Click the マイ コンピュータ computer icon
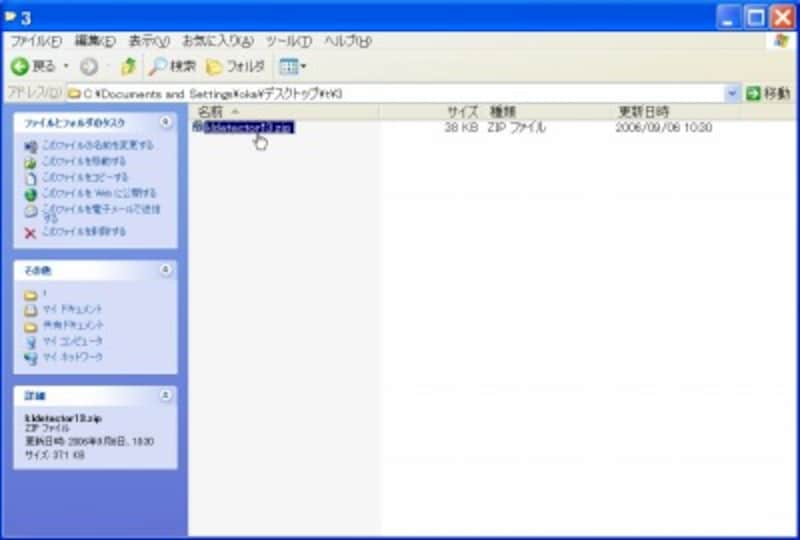Screen dimensions: 800x540 (31, 342)
